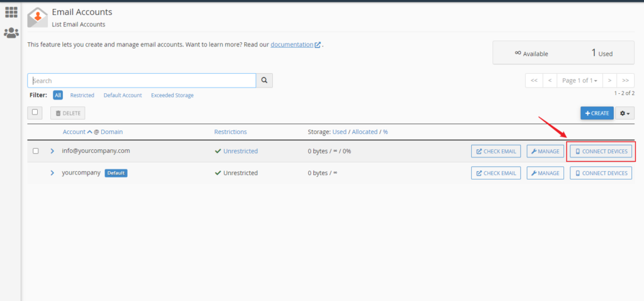Expand the info@yourcompany.com account row
The height and width of the screenshot is (301, 644).
tap(53, 151)
